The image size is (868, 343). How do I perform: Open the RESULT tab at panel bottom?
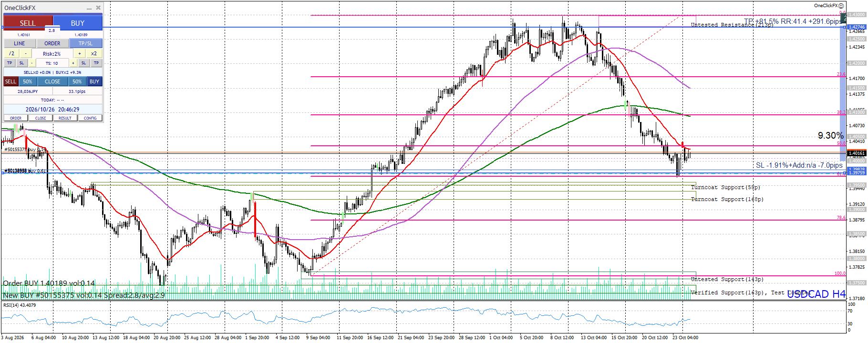tap(65, 118)
